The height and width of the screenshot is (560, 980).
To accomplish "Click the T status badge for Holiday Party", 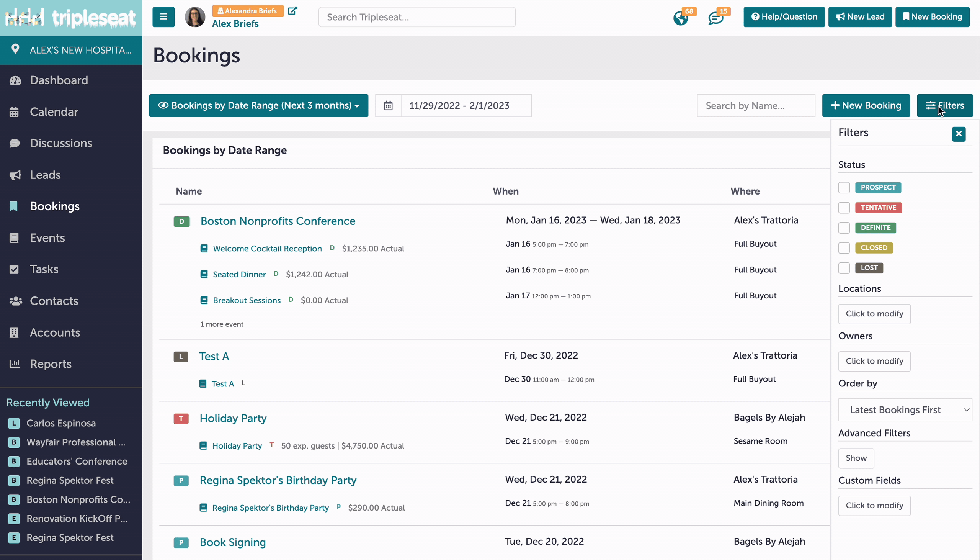I will pyautogui.click(x=181, y=418).
